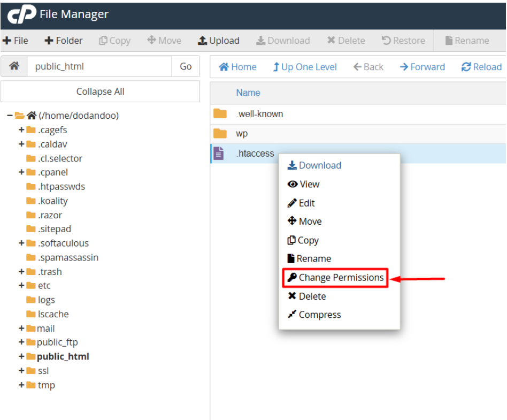Click the Collapse All button
The width and height of the screenshot is (507, 420).
click(100, 91)
